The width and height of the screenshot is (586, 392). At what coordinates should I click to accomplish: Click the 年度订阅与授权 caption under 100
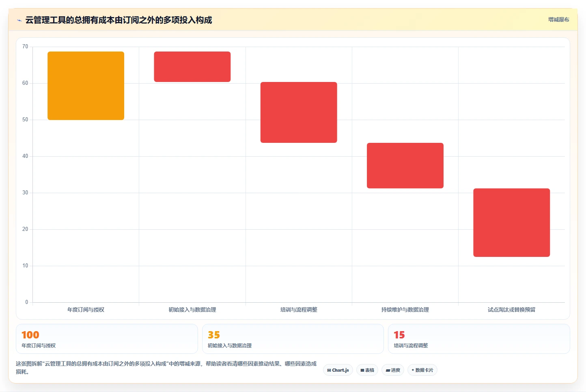pos(39,346)
